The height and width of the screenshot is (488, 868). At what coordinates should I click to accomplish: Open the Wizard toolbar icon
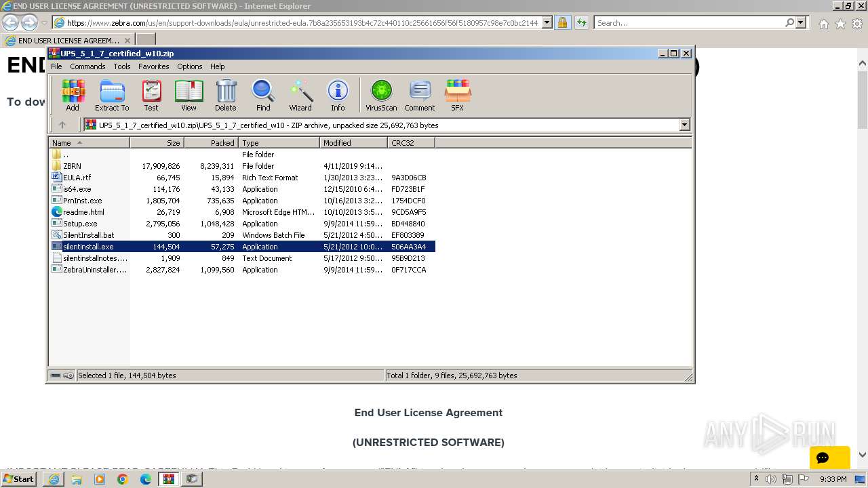pos(300,95)
